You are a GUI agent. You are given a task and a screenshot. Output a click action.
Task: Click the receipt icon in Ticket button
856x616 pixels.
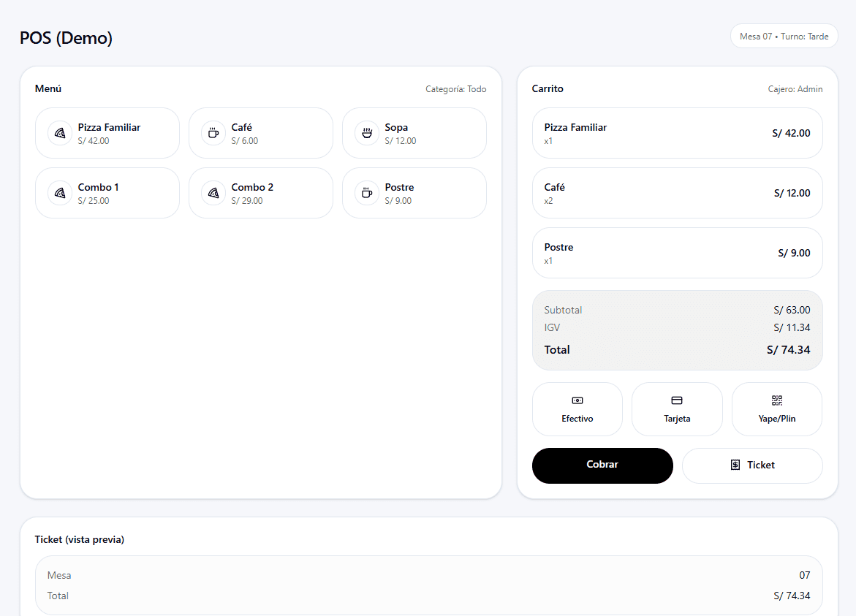(x=735, y=465)
